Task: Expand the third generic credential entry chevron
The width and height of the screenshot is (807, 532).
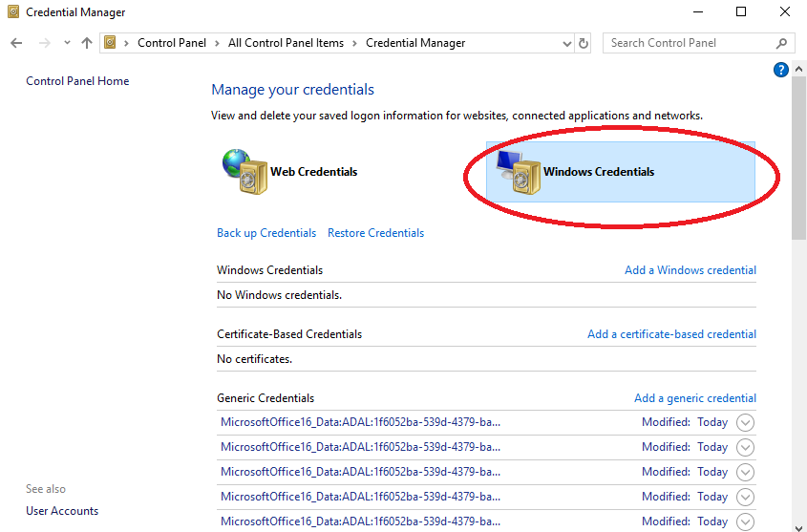Action: point(746,472)
